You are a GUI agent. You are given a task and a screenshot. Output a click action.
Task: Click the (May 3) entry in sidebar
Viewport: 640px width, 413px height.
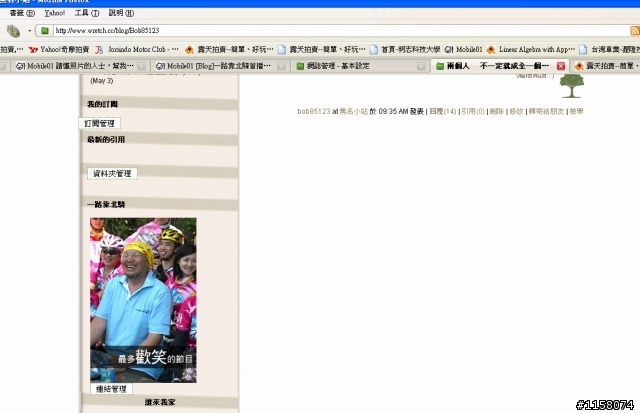pos(102,81)
